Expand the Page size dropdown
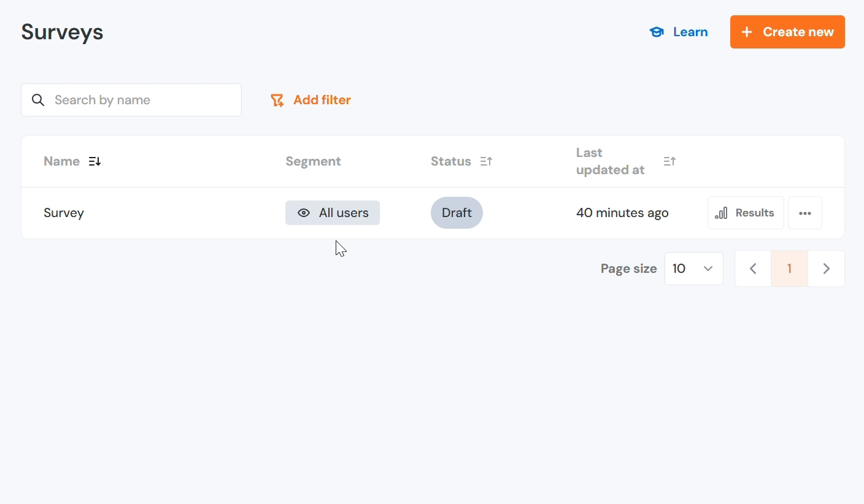 (x=693, y=269)
